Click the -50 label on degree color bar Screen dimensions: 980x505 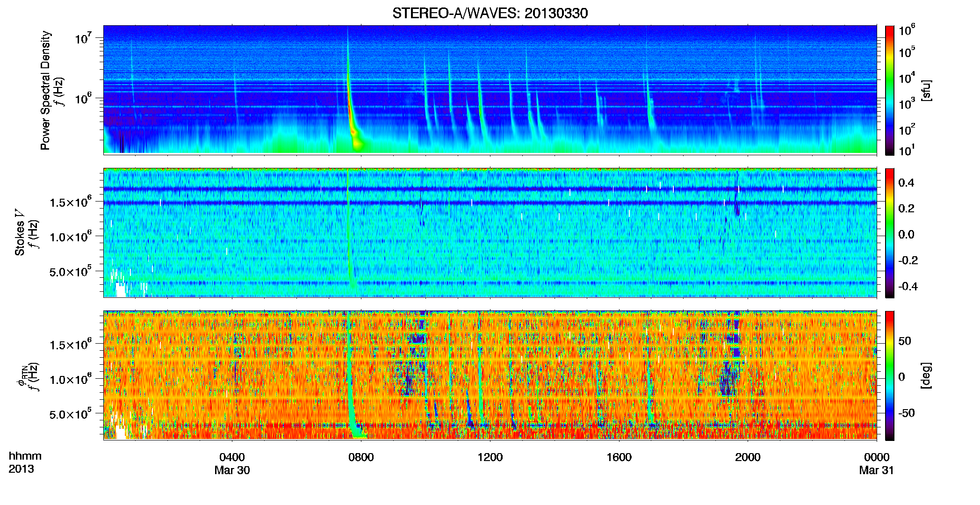pos(907,413)
